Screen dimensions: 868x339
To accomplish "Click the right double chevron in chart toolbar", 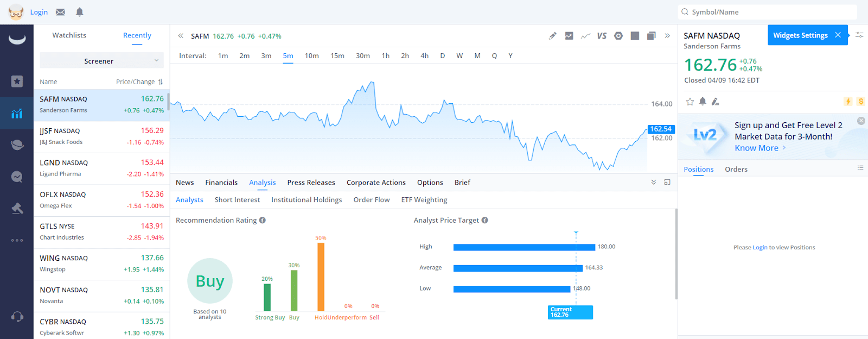I will (667, 36).
